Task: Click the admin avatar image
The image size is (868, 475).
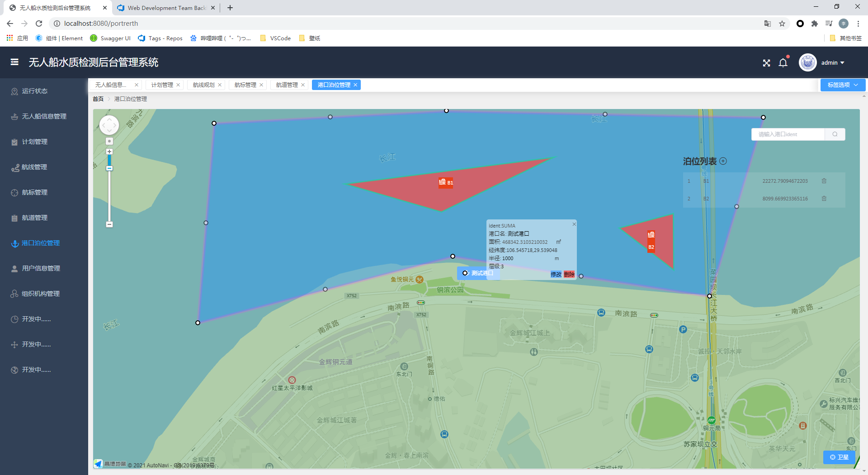Action: [807, 62]
